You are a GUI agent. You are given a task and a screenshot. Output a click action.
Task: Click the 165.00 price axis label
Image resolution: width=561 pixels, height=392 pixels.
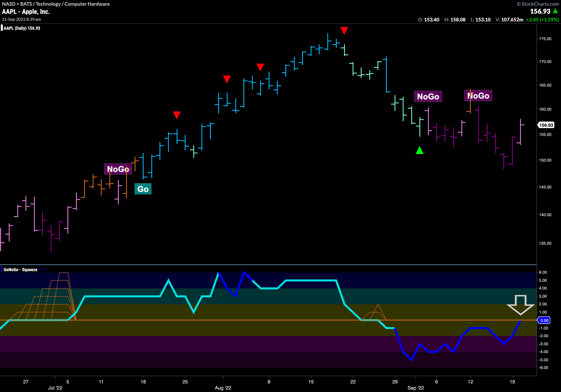point(545,85)
